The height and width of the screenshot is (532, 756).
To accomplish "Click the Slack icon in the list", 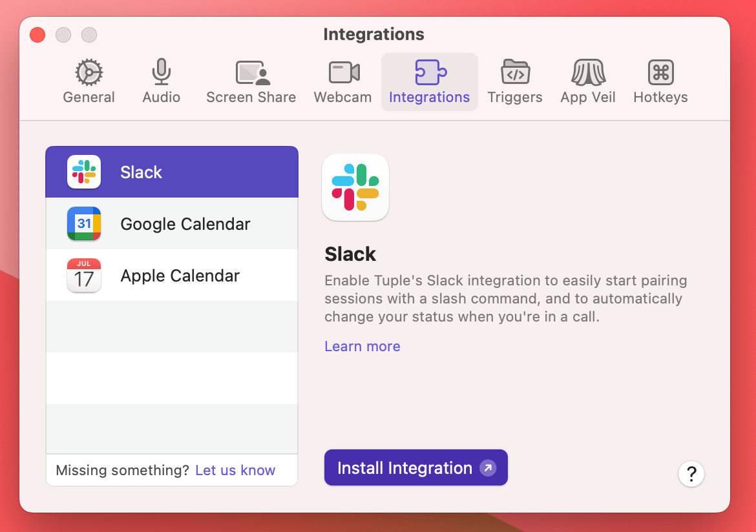I will [84, 172].
